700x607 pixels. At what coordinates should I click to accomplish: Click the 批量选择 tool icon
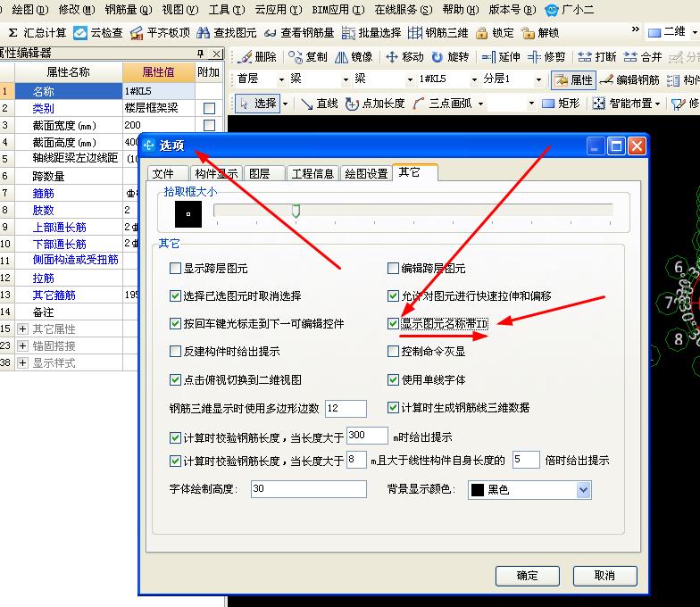tap(348, 33)
